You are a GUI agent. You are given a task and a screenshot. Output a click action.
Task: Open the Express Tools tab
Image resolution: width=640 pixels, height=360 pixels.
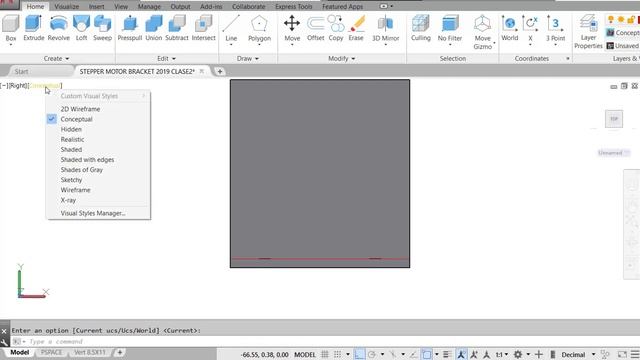(293, 7)
